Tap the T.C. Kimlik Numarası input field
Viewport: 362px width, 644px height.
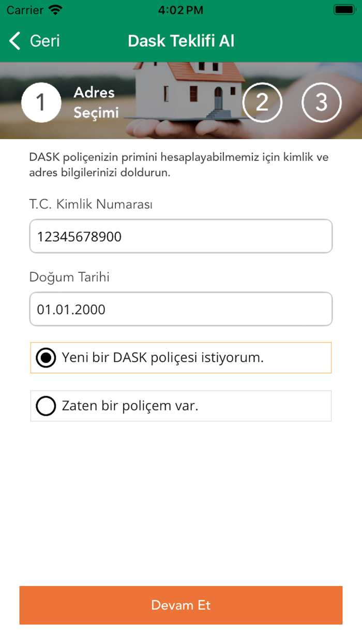click(181, 236)
